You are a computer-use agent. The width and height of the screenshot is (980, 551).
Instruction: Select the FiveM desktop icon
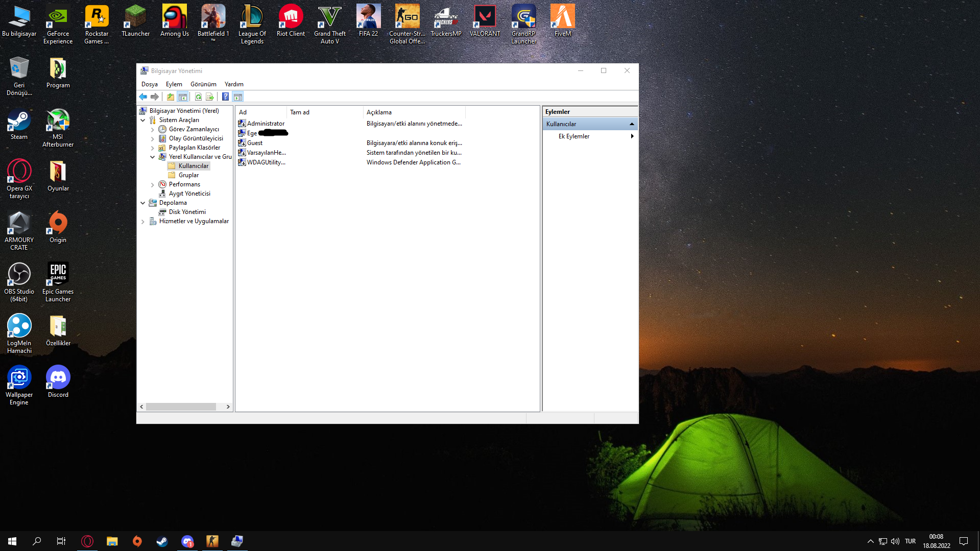[x=563, y=21]
